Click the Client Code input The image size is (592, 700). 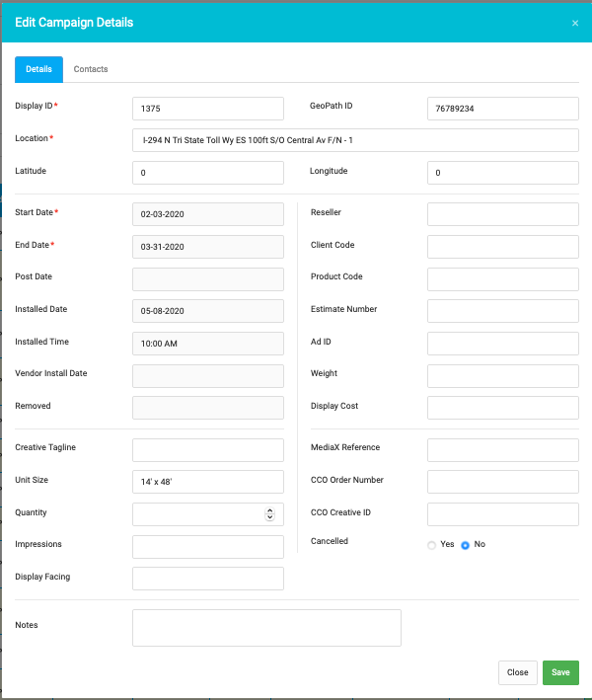pos(503,247)
